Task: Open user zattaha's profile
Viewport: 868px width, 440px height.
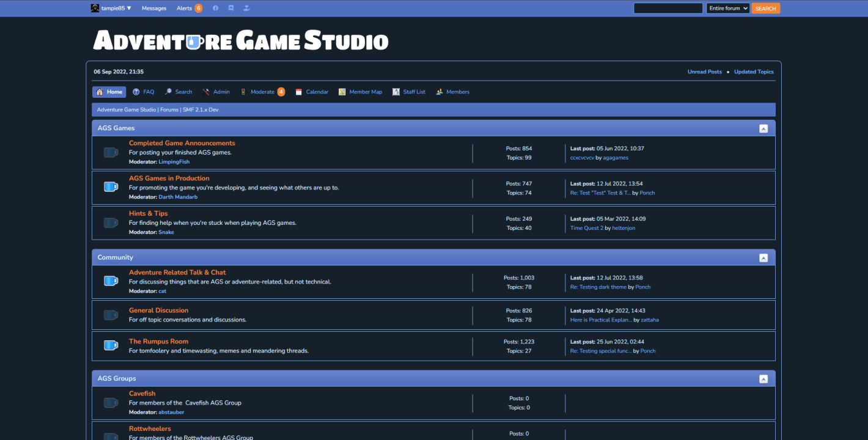Action: [x=650, y=320]
